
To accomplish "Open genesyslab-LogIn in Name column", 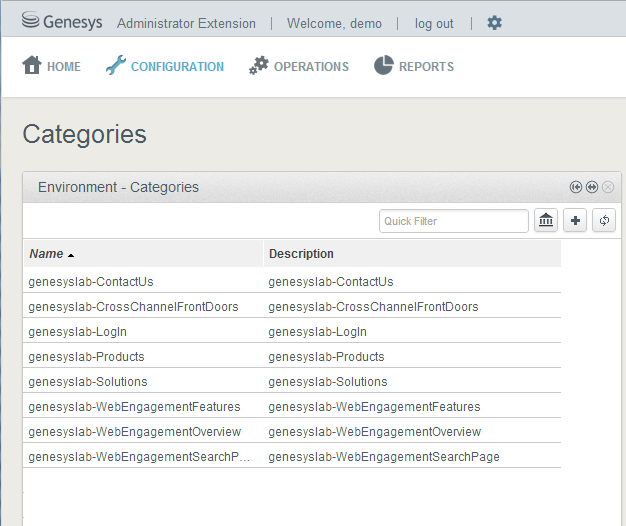I will point(77,332).
